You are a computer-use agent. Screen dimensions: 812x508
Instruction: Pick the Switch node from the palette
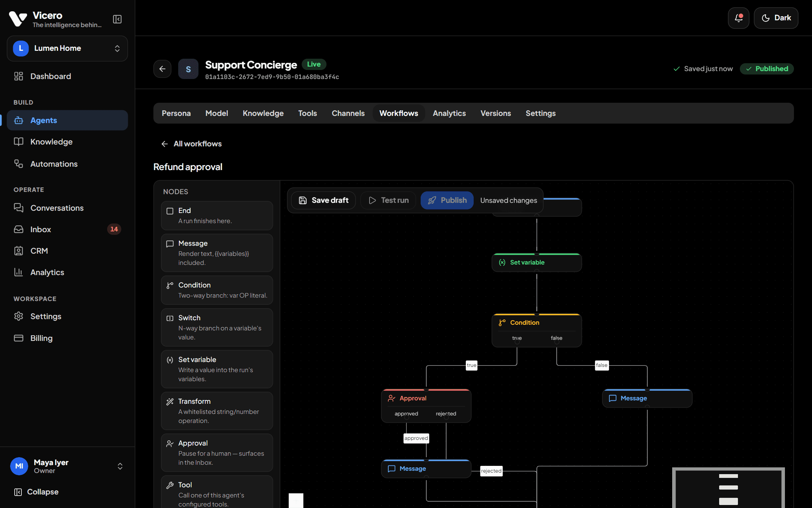coord(217,327)
